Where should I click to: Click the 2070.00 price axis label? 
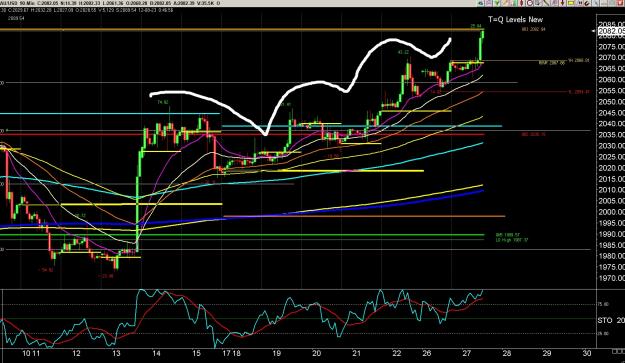coord(611,58)
